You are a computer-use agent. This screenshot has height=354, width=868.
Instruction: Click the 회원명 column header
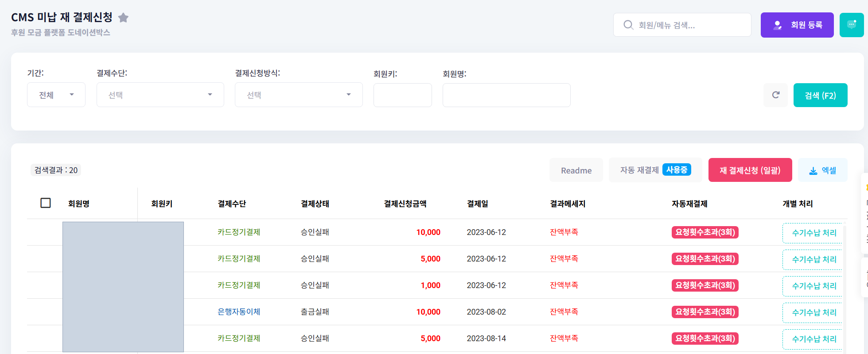pos(79,204)
